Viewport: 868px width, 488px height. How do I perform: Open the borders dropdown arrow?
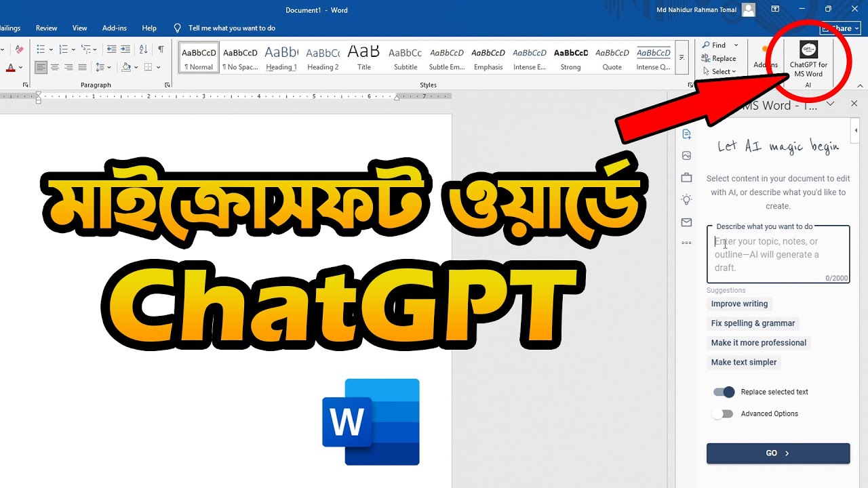[x=157, y=68]
